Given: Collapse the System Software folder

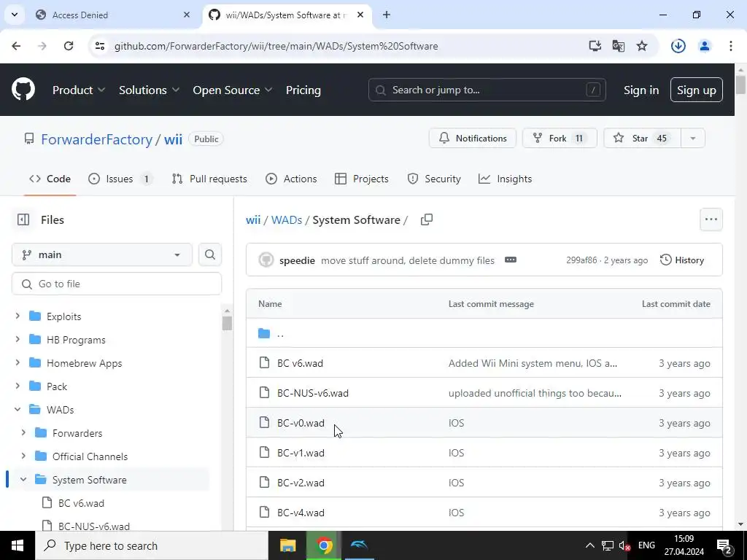Looking at the screenshot, I should pos(23,480).
